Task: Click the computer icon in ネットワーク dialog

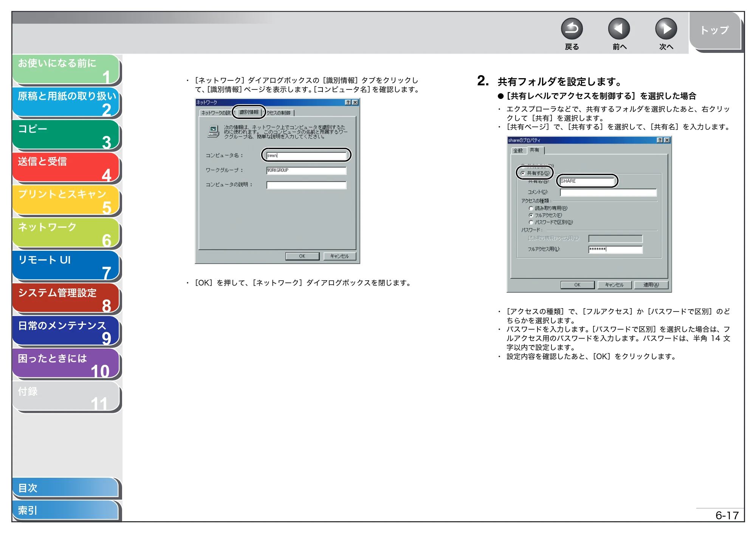Action: pos(214,131)
